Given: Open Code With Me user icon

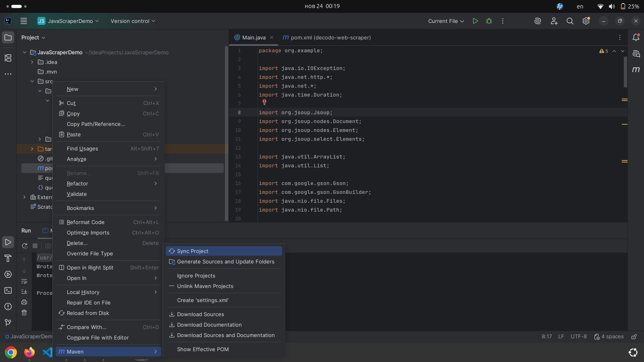Looking at the screenshot, I should tap(554, 21).
